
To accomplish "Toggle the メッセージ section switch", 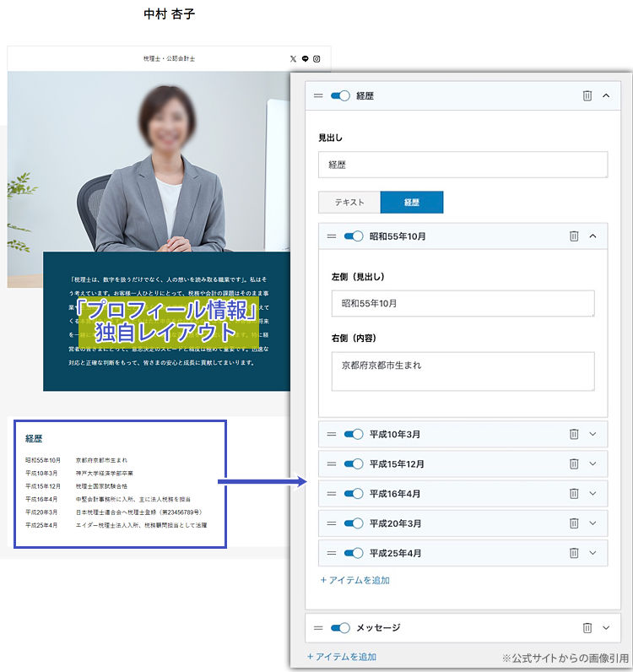I will [340, 628].
